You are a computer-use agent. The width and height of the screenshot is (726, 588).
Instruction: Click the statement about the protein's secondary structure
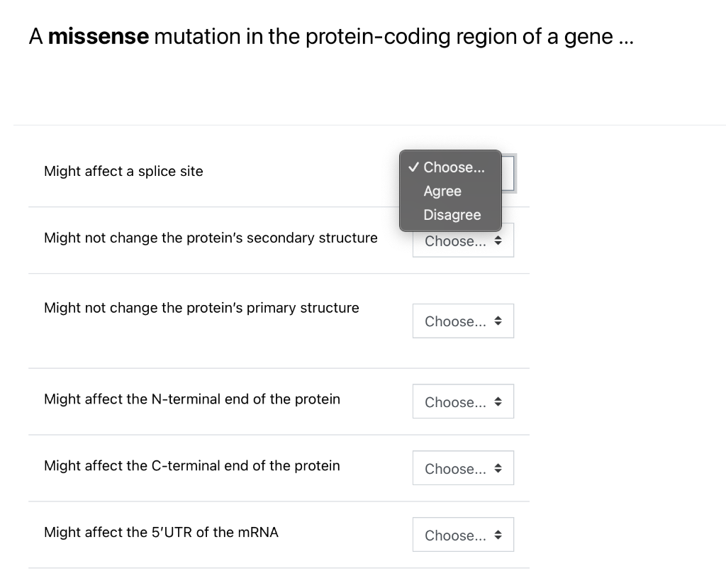coord(211,238)
